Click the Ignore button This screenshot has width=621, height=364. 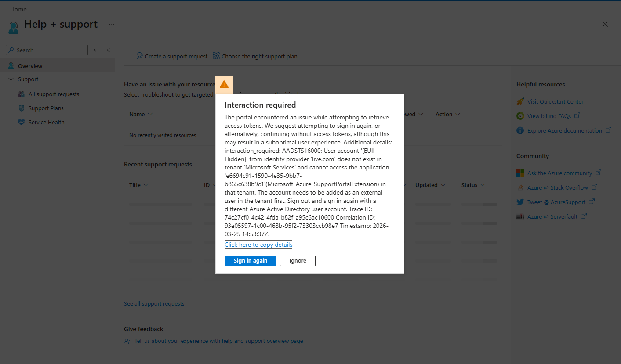(298, 261)
